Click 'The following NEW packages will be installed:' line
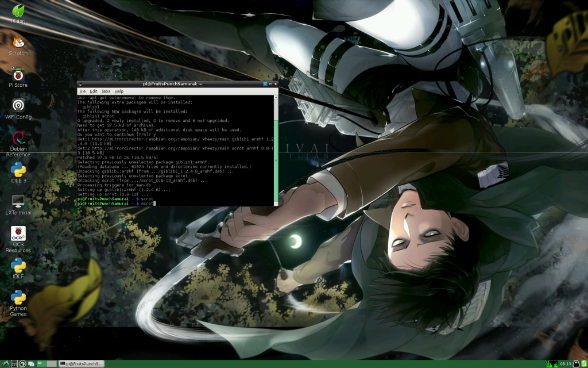The width and height of the screenshot is (588, 368). (132, 112)
